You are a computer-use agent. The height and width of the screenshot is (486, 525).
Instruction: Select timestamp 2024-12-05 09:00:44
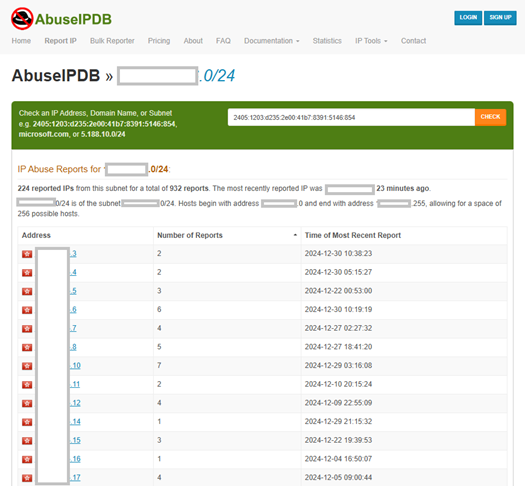click(338, 477)
